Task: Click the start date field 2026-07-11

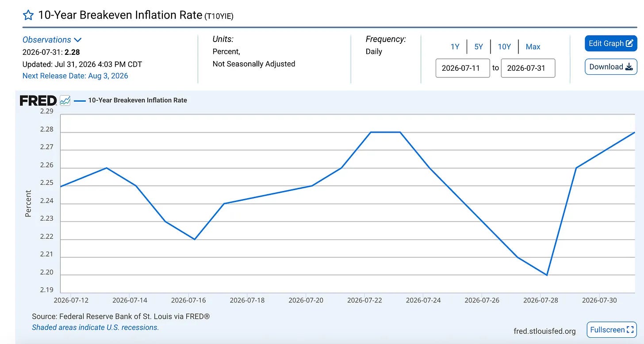Action: (x=463, y=68)
